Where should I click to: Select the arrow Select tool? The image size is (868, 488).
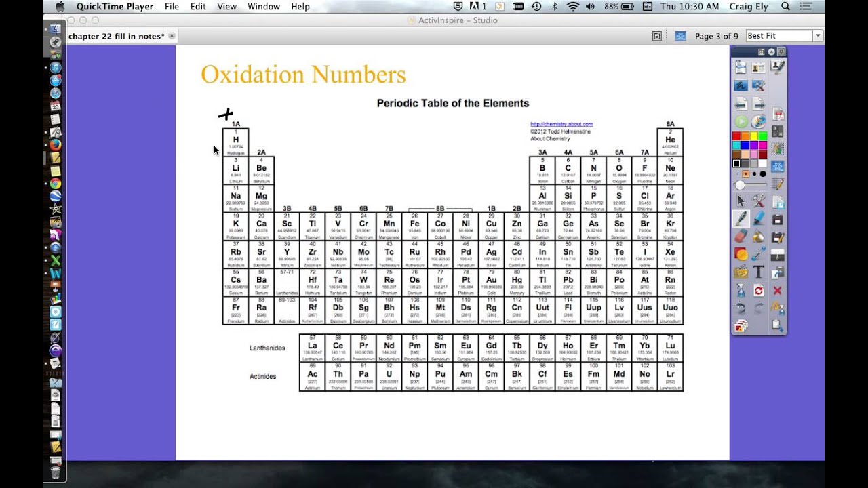pos(741,201)
